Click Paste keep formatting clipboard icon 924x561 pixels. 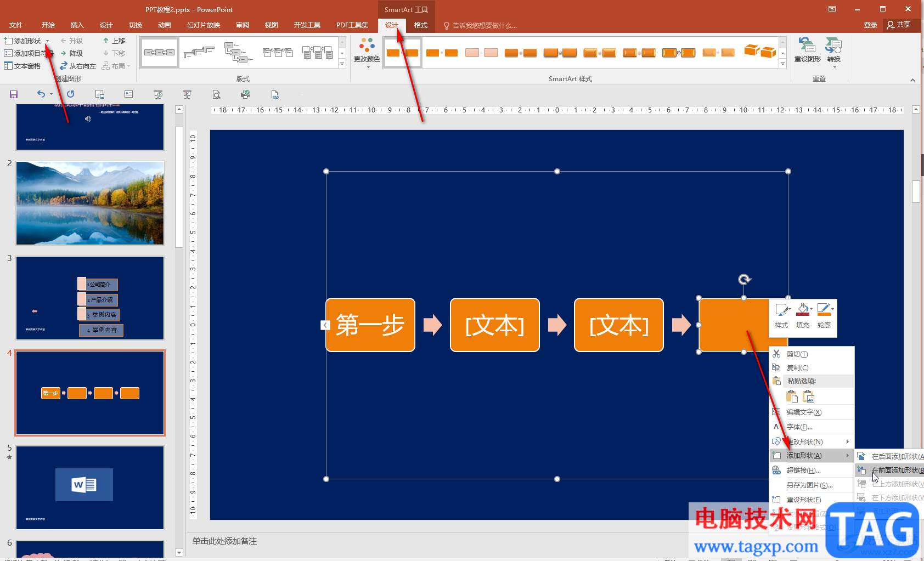[x=792, y=396]
